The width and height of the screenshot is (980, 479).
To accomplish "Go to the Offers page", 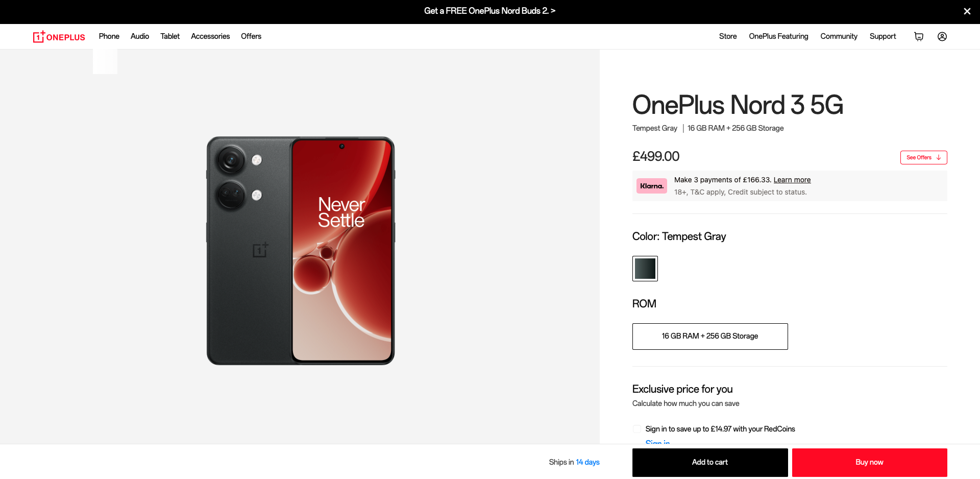I will (251, 36).
